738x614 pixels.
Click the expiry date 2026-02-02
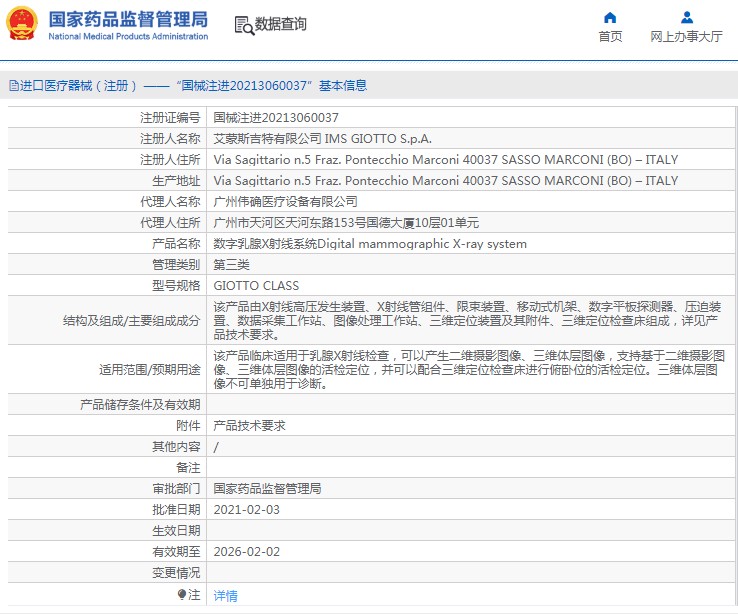tap(247, 551)
